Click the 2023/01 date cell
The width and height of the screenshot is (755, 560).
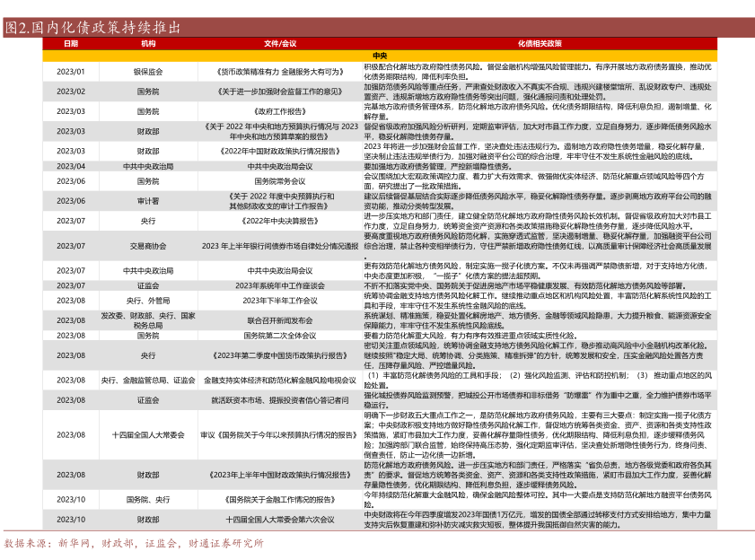click(71, 71)
